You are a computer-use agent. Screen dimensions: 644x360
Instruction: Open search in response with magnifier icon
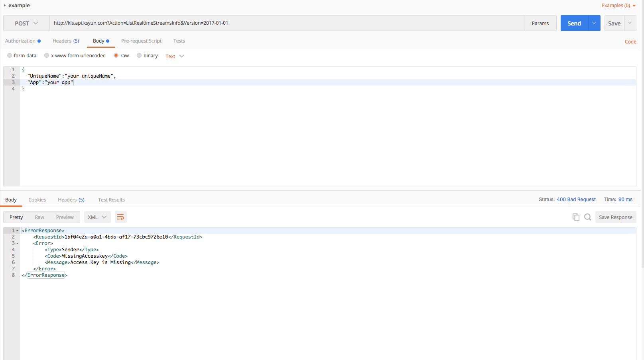tap(587, 217)
